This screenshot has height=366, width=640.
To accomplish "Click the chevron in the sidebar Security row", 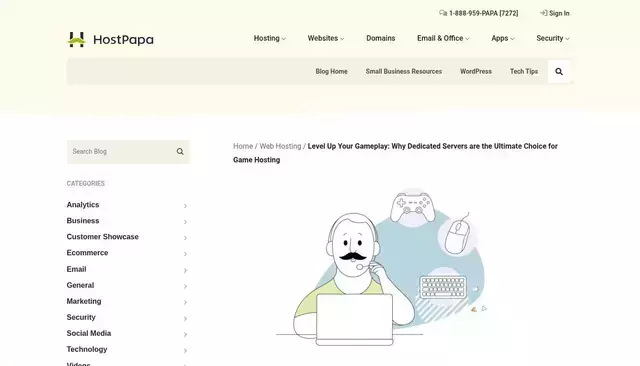I will 185,318.
